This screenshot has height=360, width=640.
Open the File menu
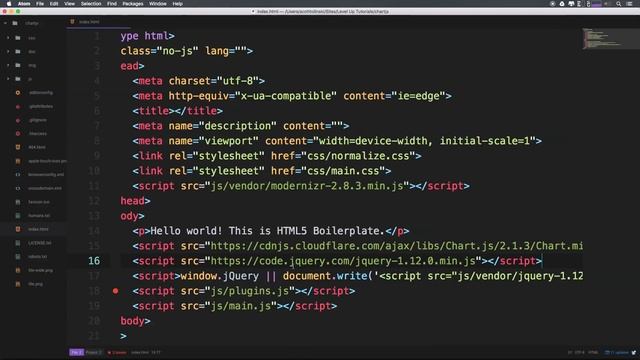(40, 4)
